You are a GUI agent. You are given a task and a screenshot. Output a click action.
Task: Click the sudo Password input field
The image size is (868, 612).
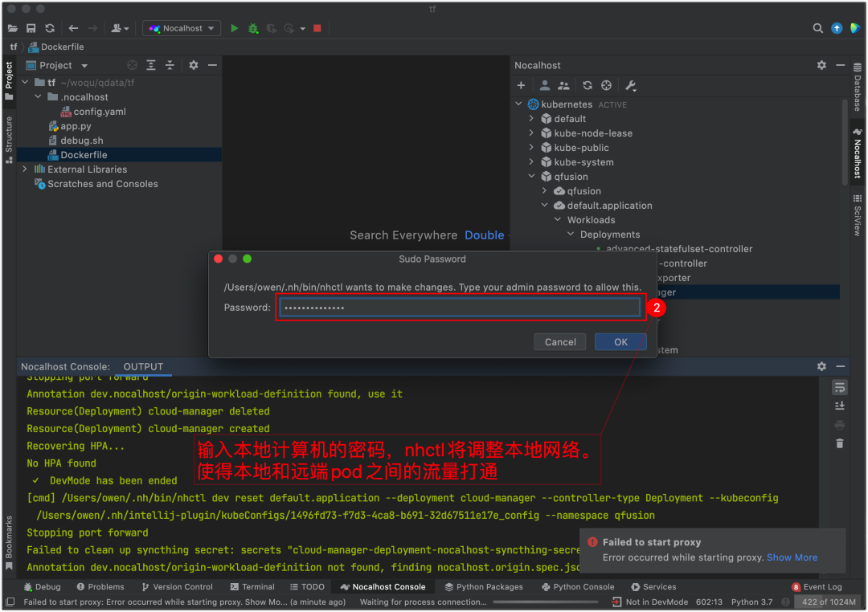[x=460, y=307]
